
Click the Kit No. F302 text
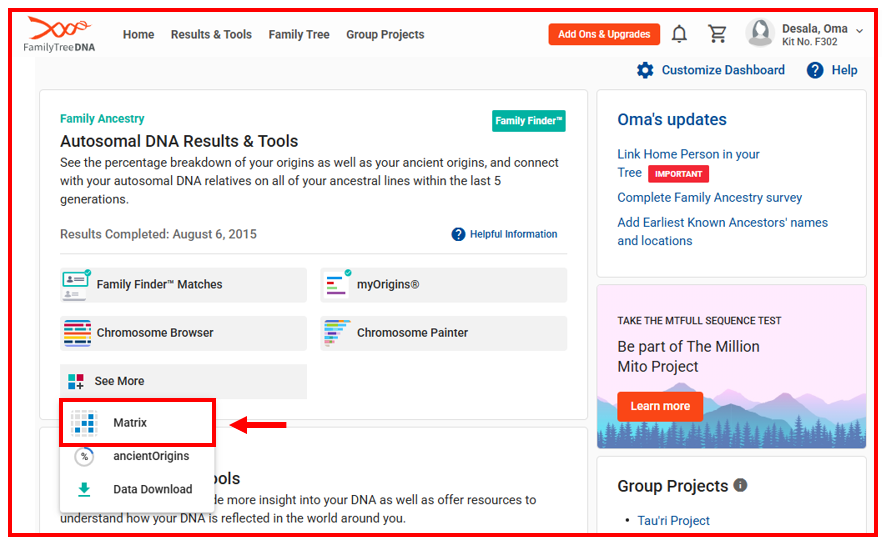pyautogui.click(x=810, y=42)
